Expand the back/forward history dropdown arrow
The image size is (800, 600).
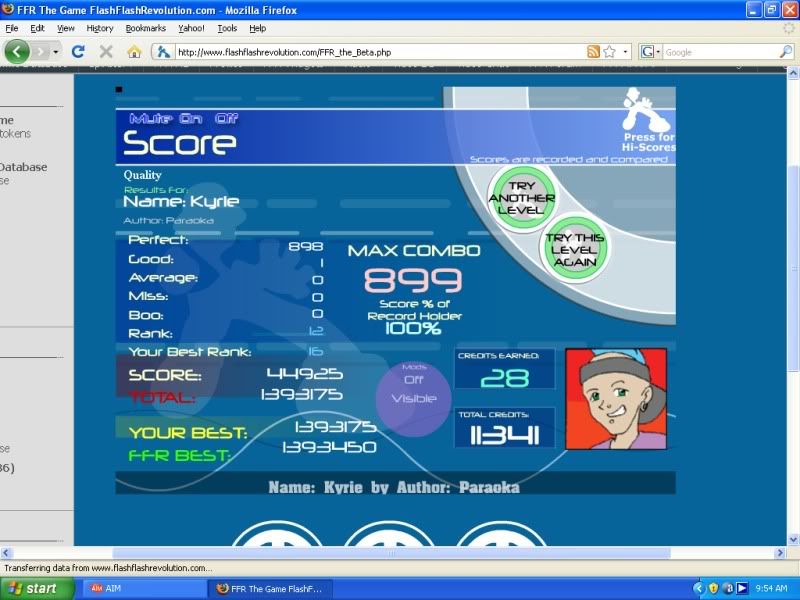[x=57, y=51]
